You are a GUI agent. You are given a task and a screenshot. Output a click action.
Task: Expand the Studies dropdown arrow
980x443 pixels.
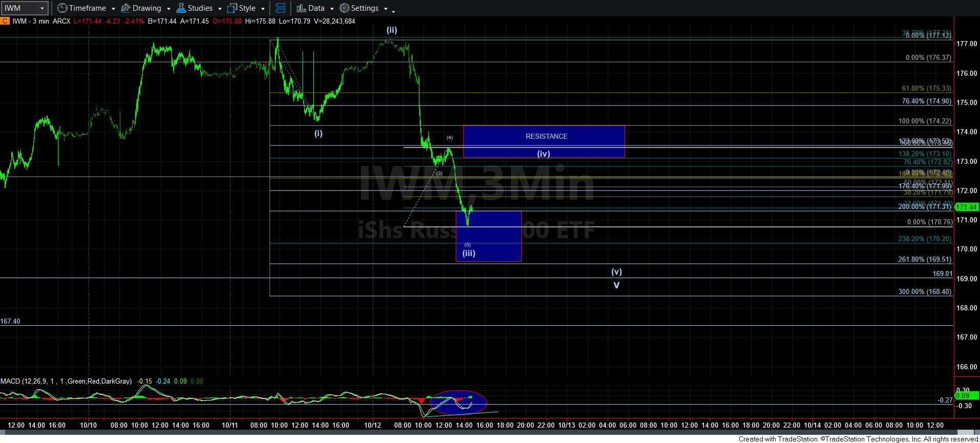(219, 9)
